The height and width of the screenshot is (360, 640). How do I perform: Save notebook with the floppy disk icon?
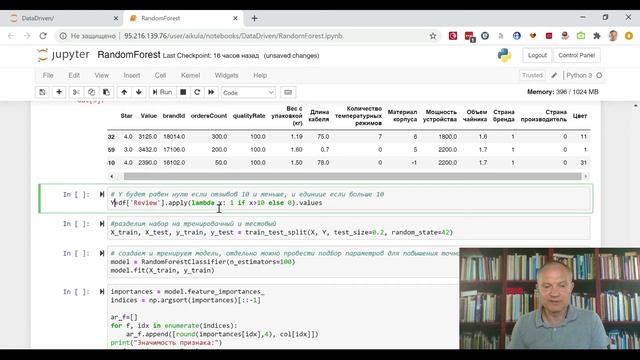[42, 92]
